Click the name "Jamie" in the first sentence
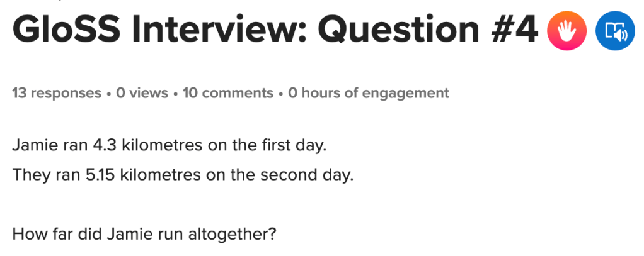The width and height of the screenshot is (644, 256). click(32, 147)
